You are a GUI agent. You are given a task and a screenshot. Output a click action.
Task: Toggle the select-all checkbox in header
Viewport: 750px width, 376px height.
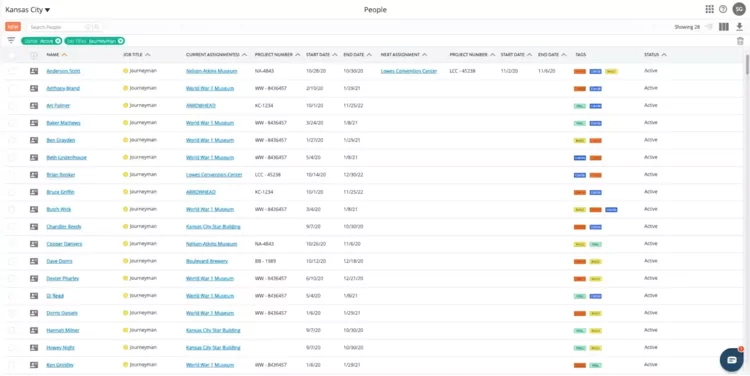pyautogui.click(x=12, y=55)
